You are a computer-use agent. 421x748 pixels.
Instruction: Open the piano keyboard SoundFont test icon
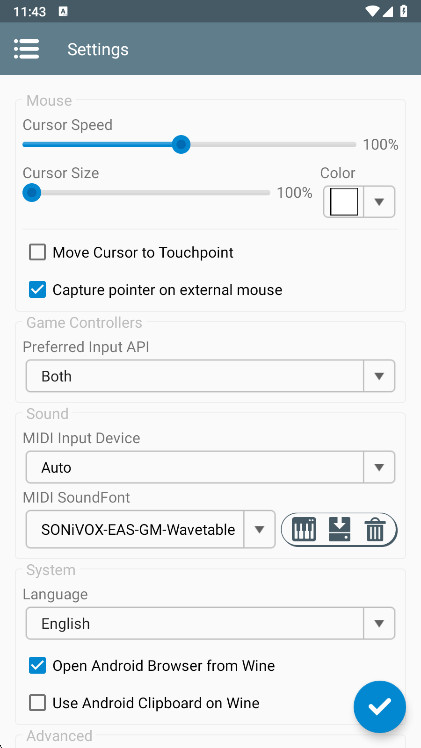click(x=304, y=529)
